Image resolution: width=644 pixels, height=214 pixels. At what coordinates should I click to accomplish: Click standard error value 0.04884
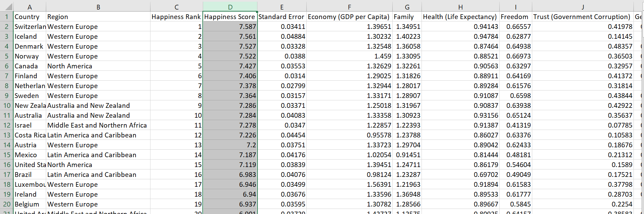[282, 36]
